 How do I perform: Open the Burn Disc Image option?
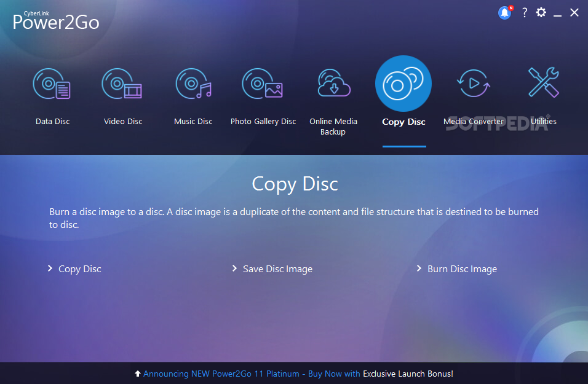(x=462, y=269)
